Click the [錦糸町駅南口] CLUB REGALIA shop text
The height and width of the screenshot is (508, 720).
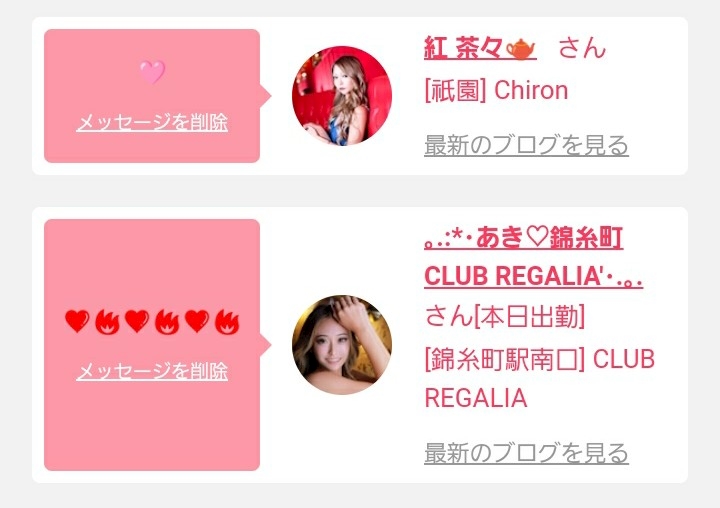click(540, 378)
